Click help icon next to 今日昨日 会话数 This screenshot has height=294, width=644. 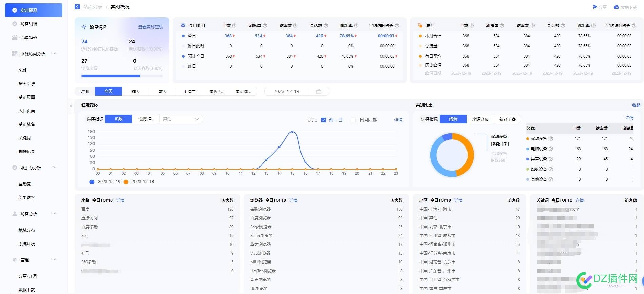(326, 26)
